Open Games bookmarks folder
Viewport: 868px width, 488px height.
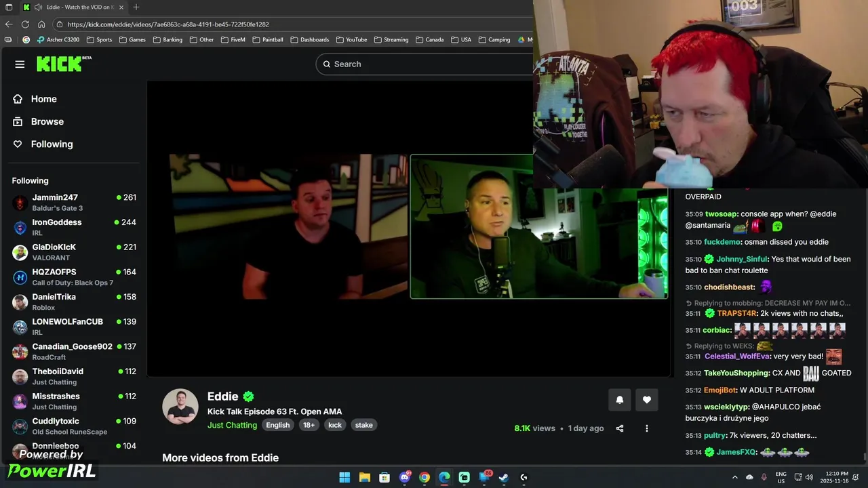point(132,40)
